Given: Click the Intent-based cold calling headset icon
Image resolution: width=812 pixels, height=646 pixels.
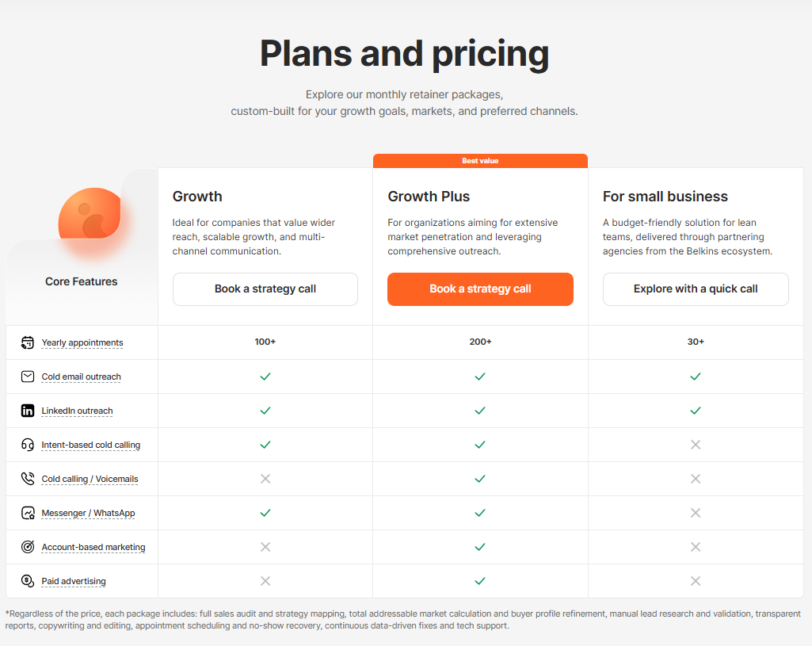Looking at the screenshot, I should click(x=28, y=445).
